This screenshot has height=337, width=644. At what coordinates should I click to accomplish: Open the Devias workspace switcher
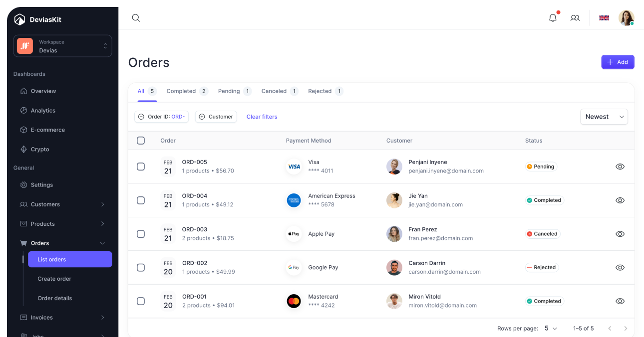click(62, 46)
